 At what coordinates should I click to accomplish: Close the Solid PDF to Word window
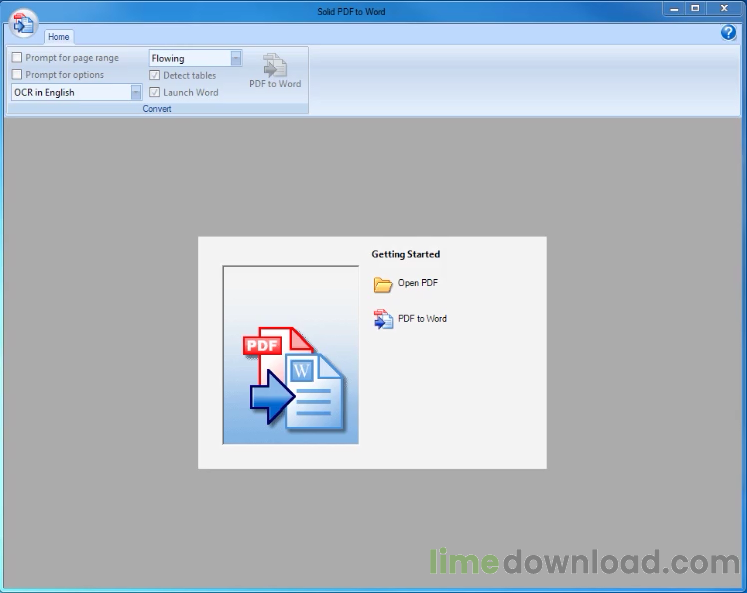click(724, 9)
